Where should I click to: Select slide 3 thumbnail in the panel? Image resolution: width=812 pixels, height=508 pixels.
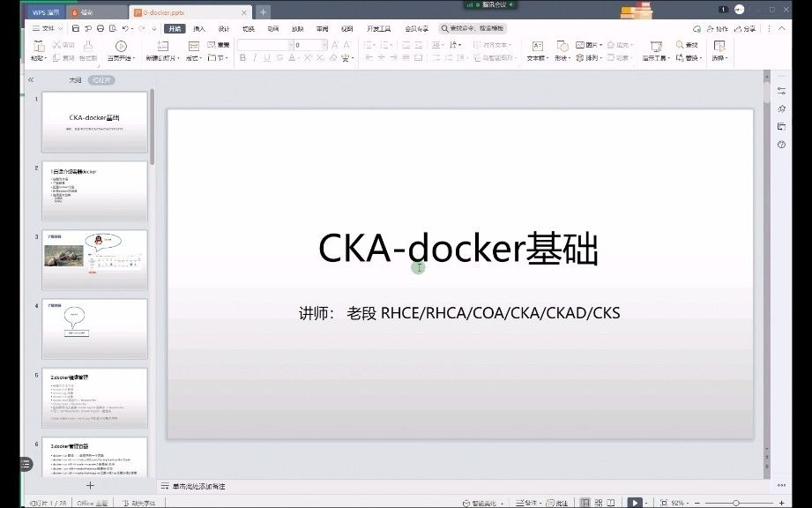pyautogui.click(x=94, y=258)
